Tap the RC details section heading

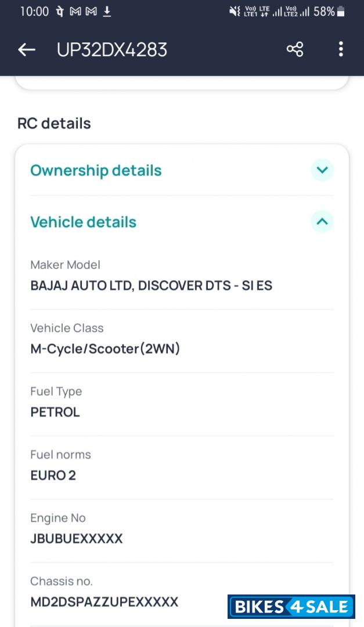[x=54, y=124]
